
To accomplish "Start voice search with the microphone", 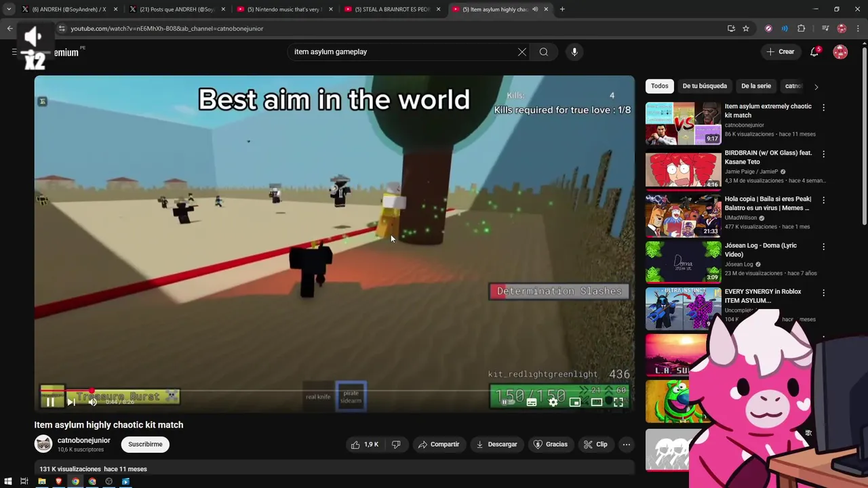I will click(x=574, y=52).
